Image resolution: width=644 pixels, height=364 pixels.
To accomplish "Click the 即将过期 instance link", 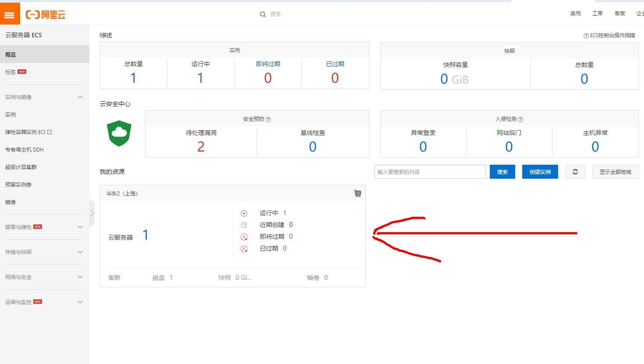I will [268, 64].
